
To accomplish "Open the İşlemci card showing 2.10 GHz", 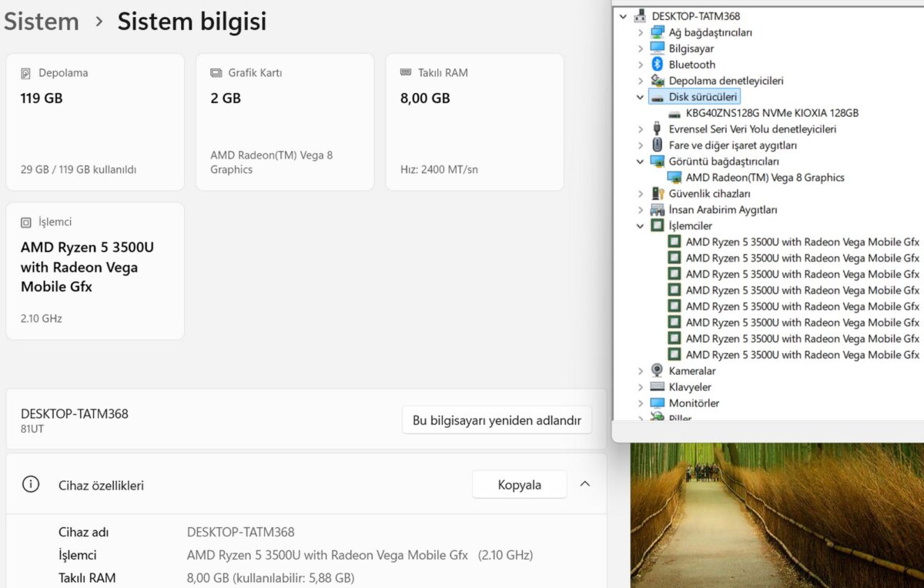I will click(95, 271).
